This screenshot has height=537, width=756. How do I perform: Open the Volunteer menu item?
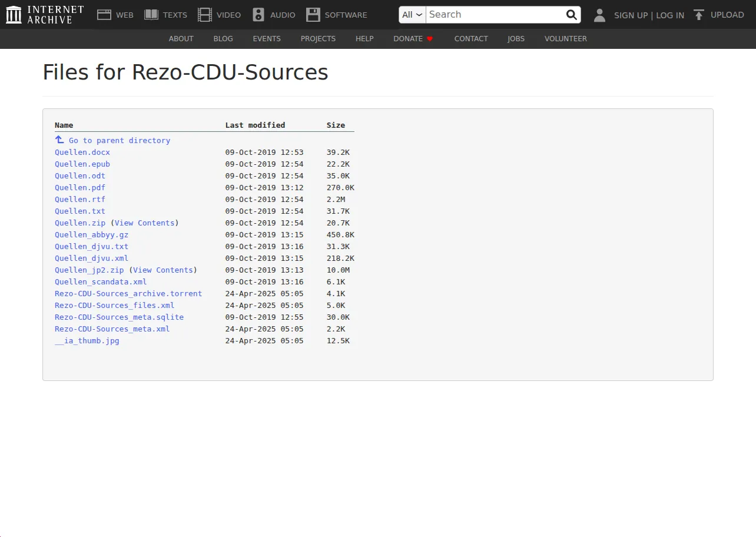566,39
